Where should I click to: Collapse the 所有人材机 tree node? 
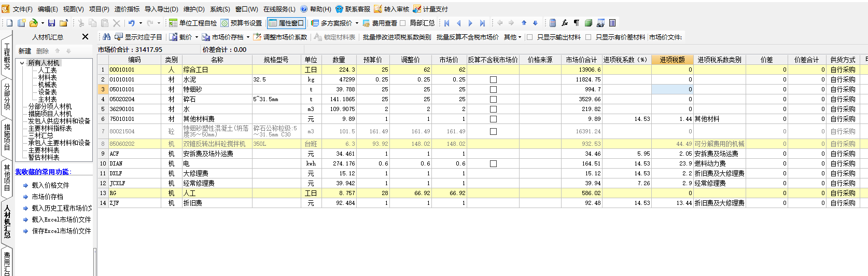(22, 63)
